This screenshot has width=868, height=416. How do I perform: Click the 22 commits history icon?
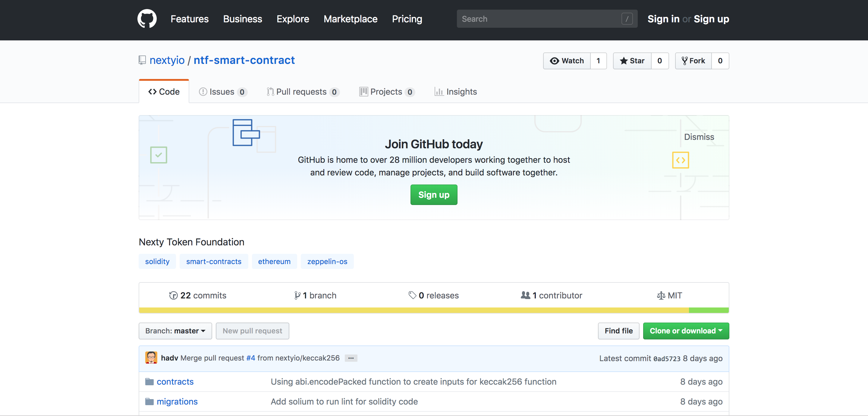(x=173, y=296)
